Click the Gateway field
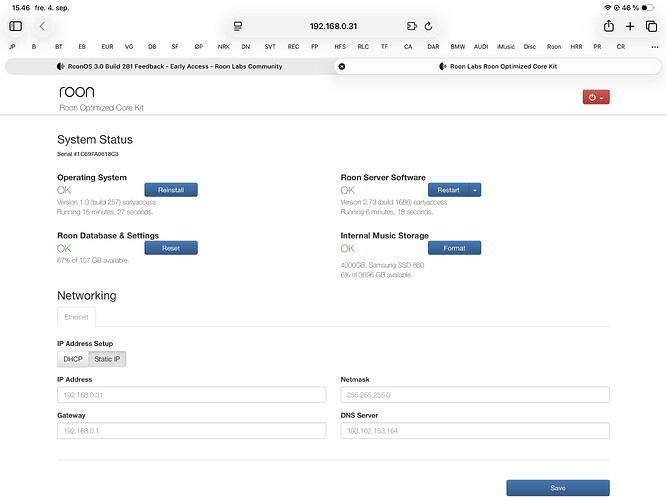 [192, 431]
